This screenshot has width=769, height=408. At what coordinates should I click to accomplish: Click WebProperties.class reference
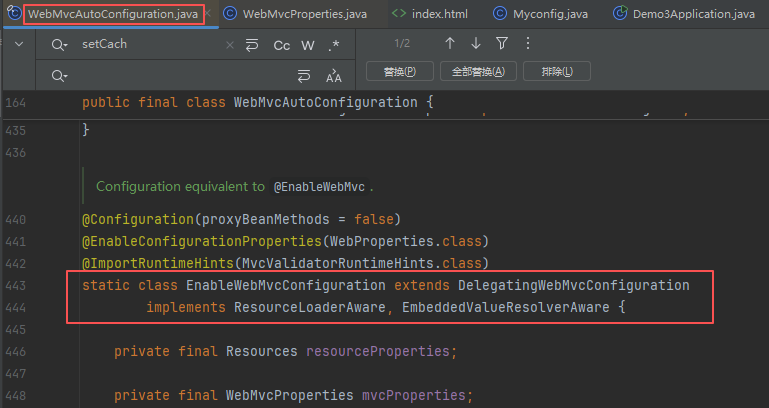(406, 241)
